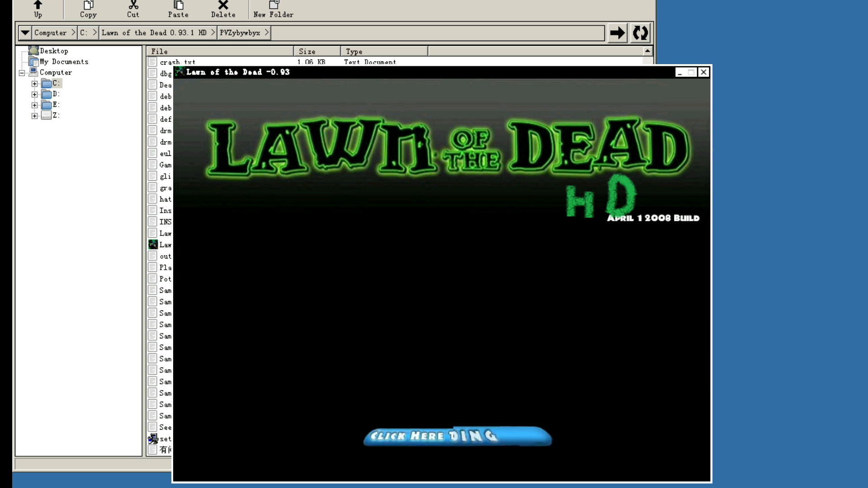The height and width of the screenshot is (488, 868).
Task: Select the Desktop tree item
Action: (54, 51)
